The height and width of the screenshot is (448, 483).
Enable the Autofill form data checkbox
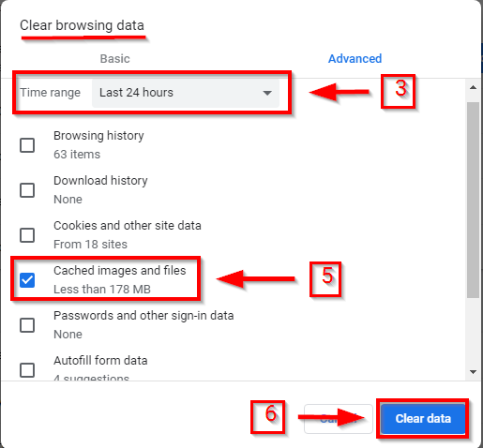(x=27, y=370)
